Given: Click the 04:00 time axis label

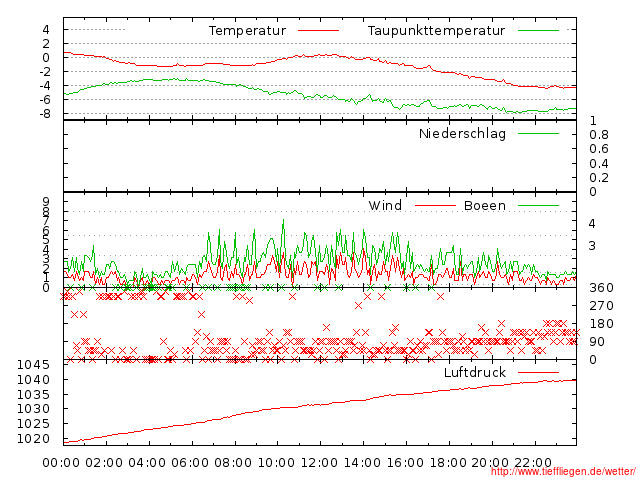Looking at the screenshot, I should pyautogui.click(x=147, y=463).
